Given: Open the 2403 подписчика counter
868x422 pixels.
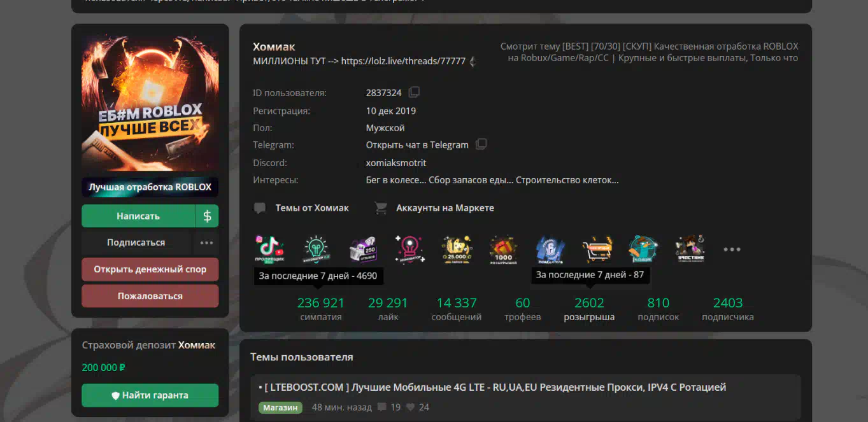Looking at the screenshot, I should (x=728, y=309).
